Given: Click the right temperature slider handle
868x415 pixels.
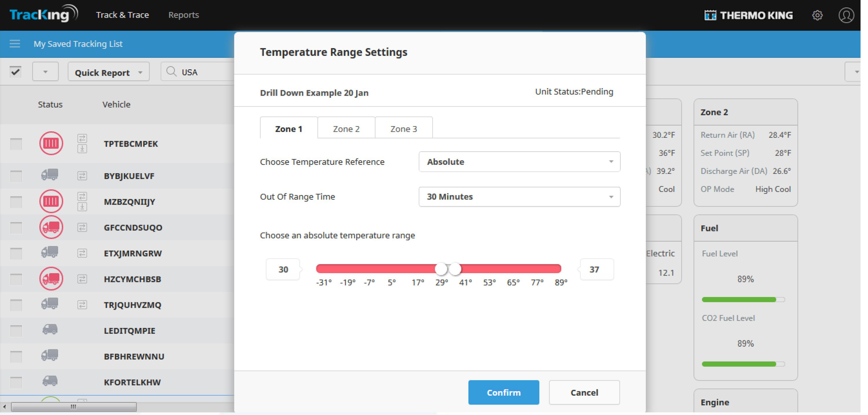Looking at the screenshot, I should click(455, 269).
